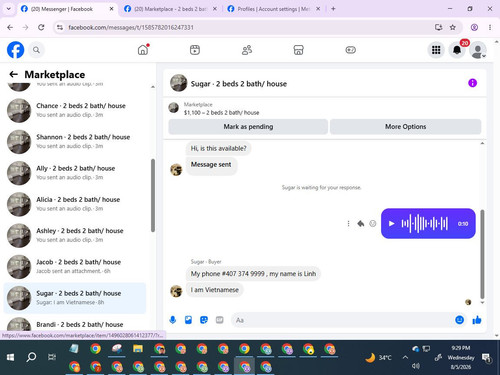Open Alicia conversation in Marketplace list

(x=75, y=204)
